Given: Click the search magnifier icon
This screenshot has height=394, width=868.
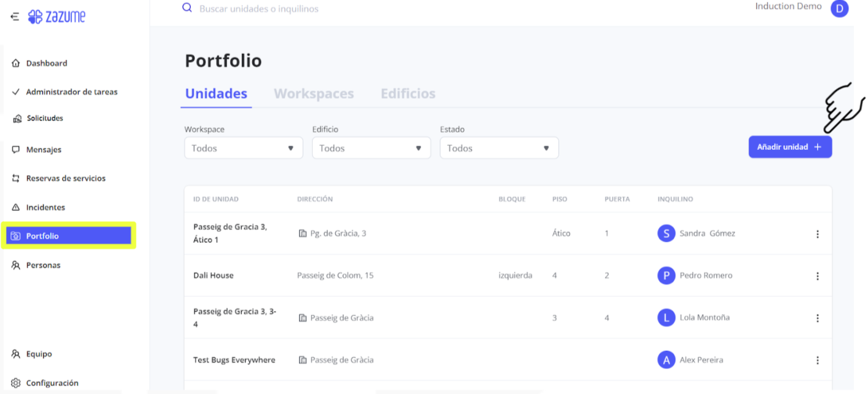Looking at the screenshot, I should 187,9.
